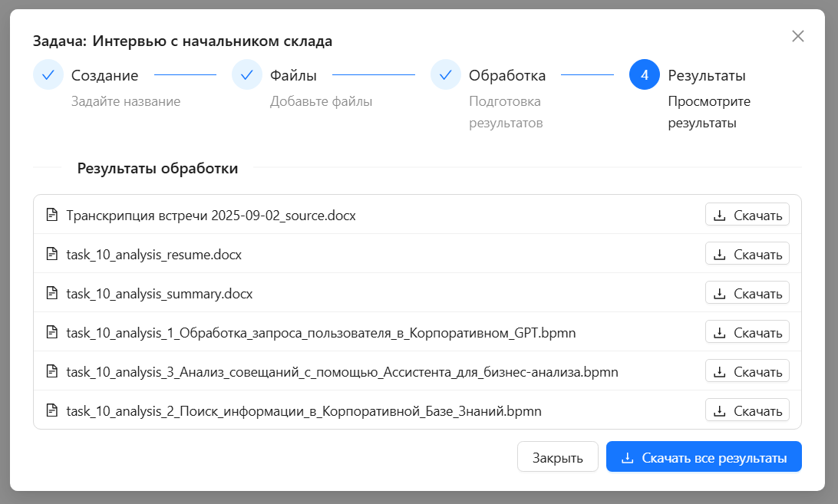Click file name Транскрипция встречи 2025-09-02_source.docx
This screenshot has width=838, height=504.
[x=211, y=216]
